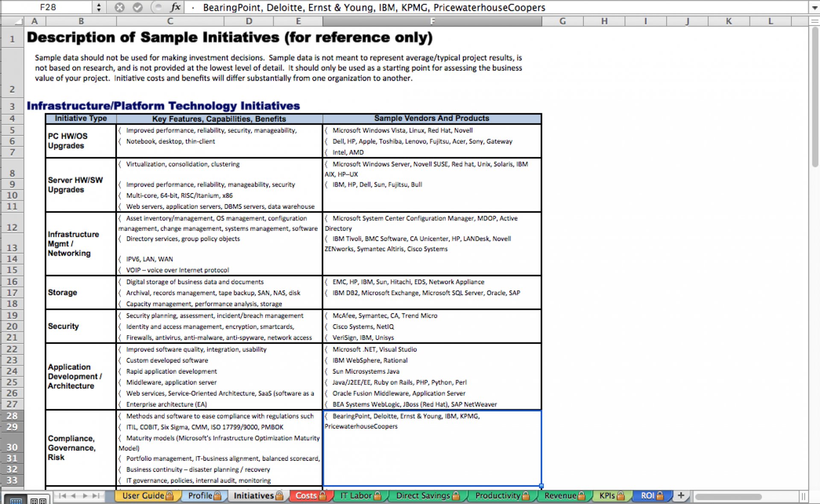
Task: Click 'VOIP – voice over Internet protocol' cell
Action: point(219,270)
